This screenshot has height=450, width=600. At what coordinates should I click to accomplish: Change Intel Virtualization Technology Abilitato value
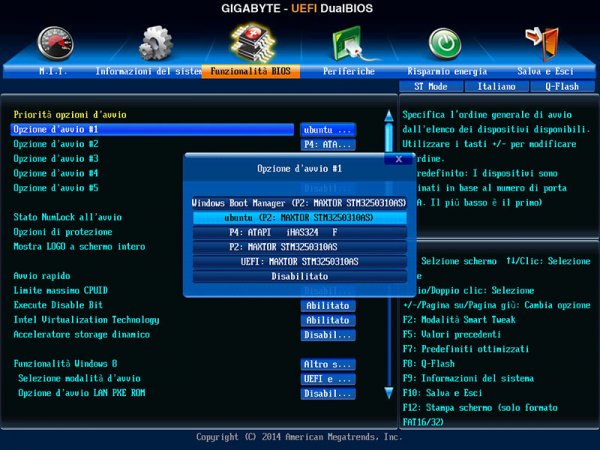point(328,320)
